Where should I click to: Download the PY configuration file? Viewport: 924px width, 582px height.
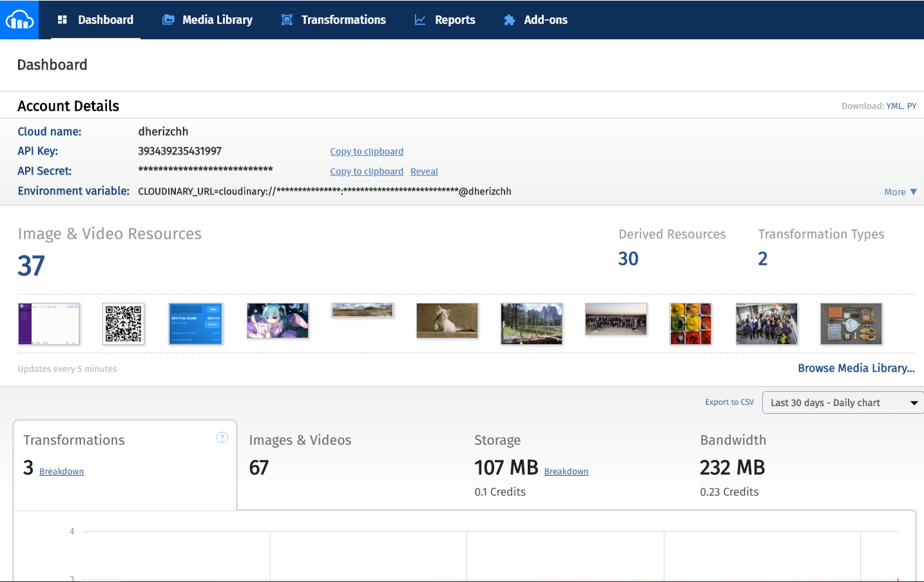click(912, 106)
